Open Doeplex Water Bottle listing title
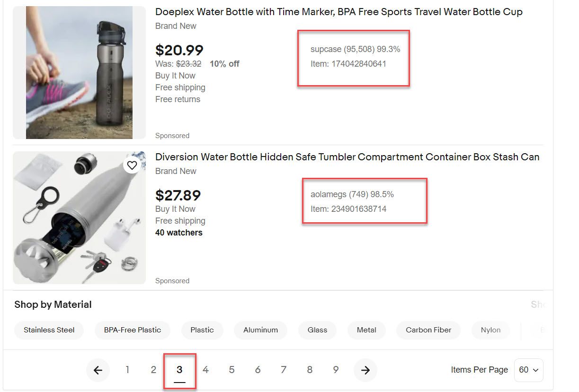This screenshot has width=579, height=392. tap(338, 12)
